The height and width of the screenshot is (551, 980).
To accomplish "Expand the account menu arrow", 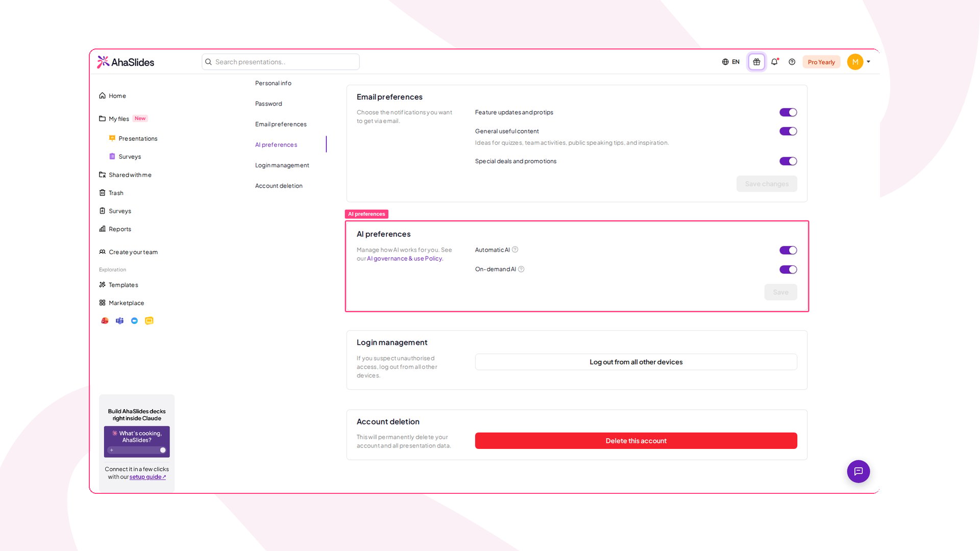I will (868, 62).
